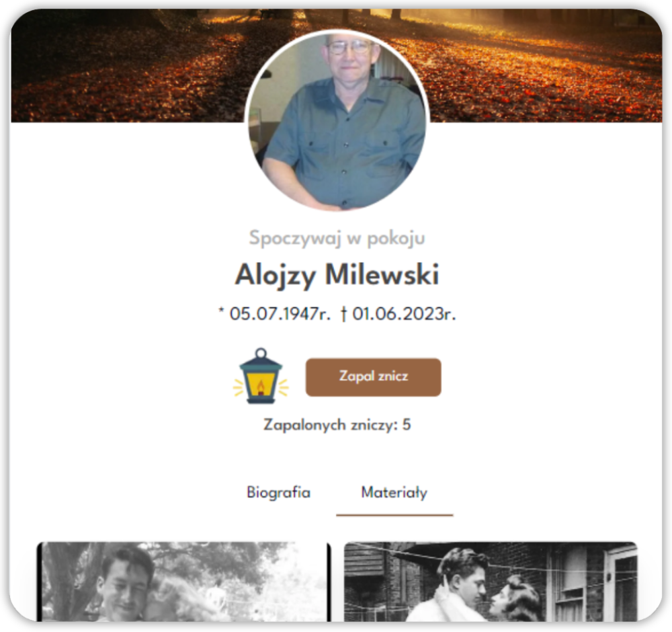This screenshot has height=632, width=672.
Task: Click the name heading Alojzy Milewski
Action: pyautogui.click(x=337, y=274)
